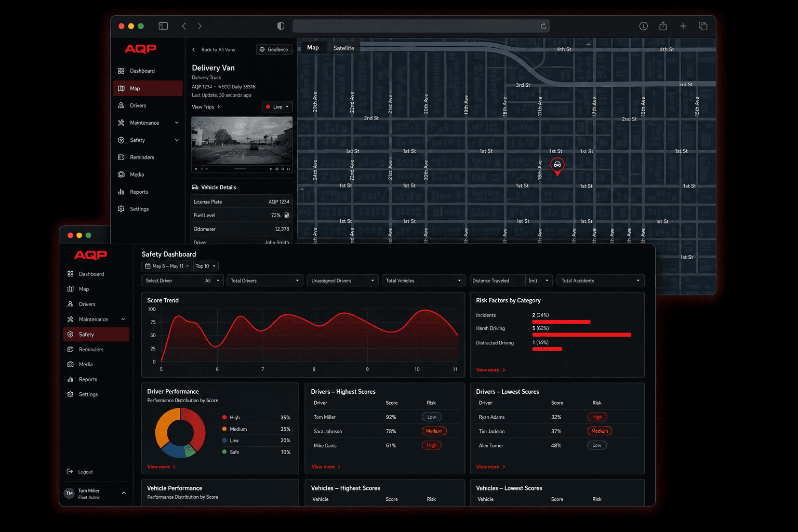The height and width of the screenshot is (532, 798).
Task: Click Settings gear in Safety window sidebar
Action: coord(71,394)
